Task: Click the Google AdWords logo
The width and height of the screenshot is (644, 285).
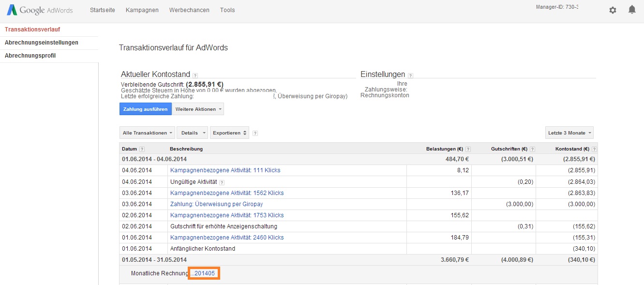Action: 39,10
